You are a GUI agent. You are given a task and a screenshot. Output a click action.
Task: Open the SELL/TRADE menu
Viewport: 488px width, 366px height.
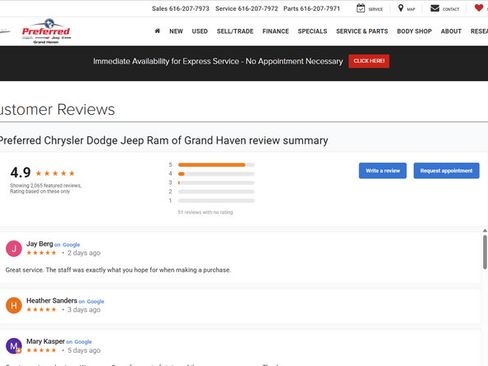[235, 31]
